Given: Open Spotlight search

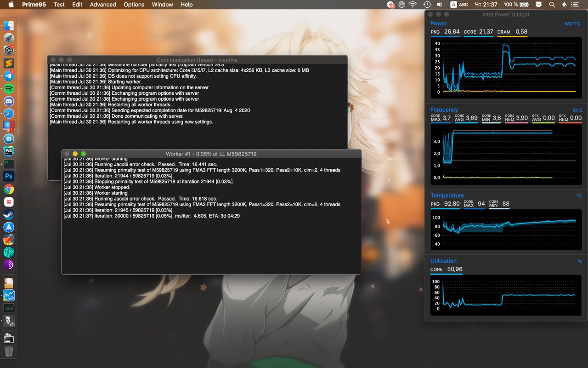Looking at the screenshot, I should (x=552, y=5).
